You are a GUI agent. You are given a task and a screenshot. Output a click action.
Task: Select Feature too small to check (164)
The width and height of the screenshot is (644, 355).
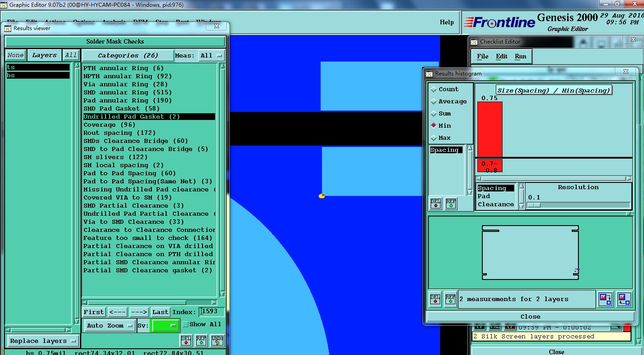(x=148, y=238)
